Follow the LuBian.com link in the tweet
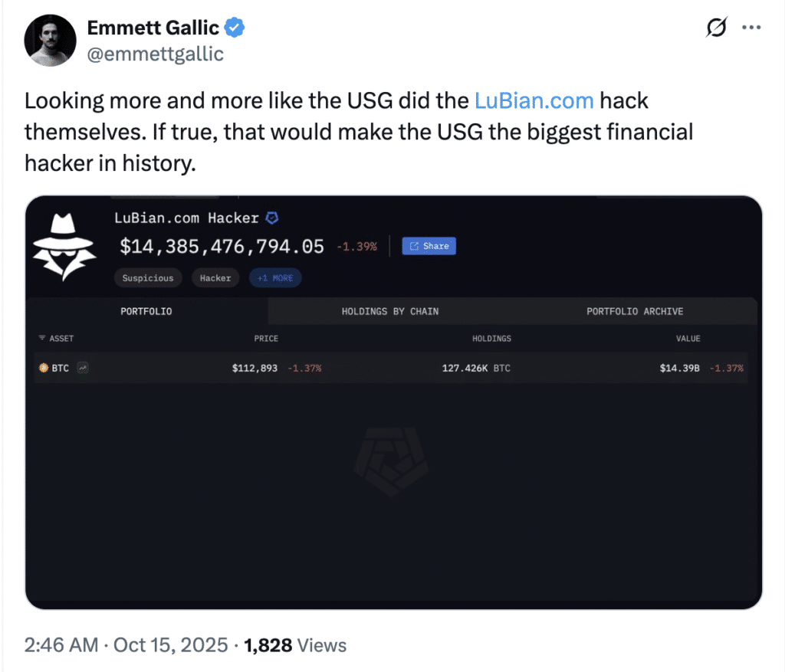This screenshot has width=785, height=672. pyautogui.click(x=534, y=100)
